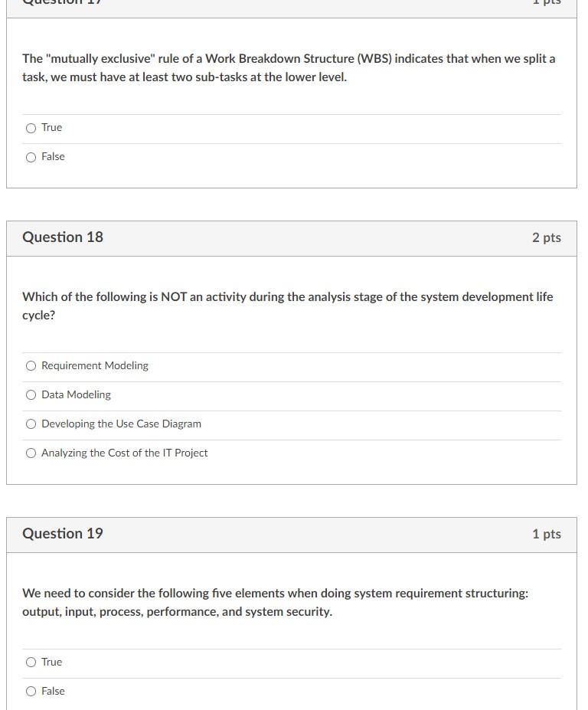Click the Question 18 prompt text

(288, 306)
